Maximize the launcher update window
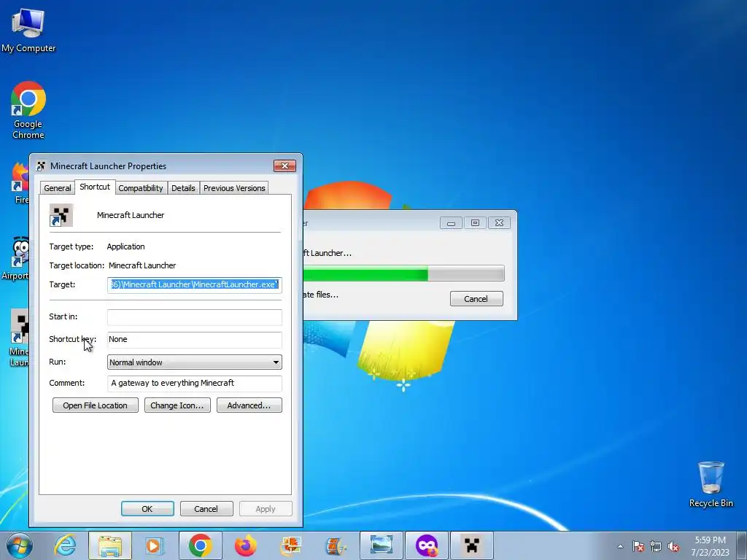This screenshot has height=560, width=747. (x=475, y=223)
